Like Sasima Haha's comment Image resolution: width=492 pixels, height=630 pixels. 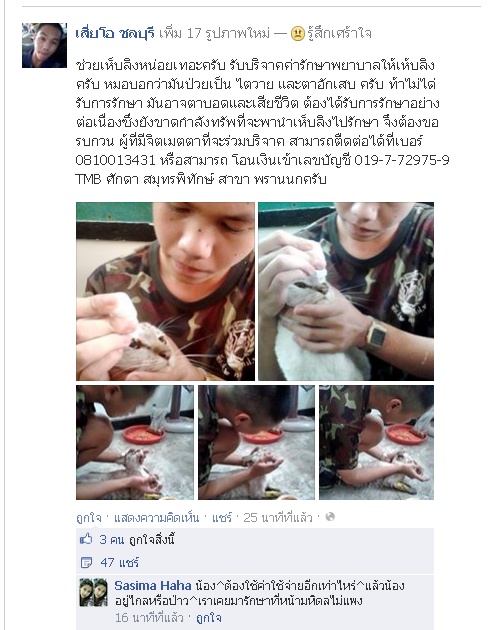point(208,617)
